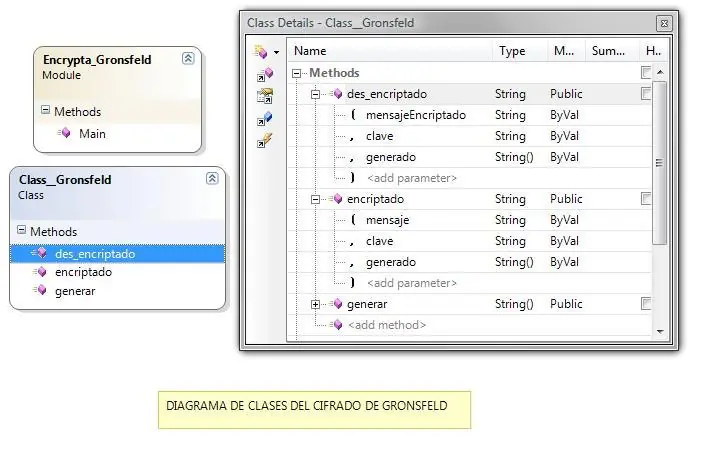Click the Class_Gronsfeld shape title
Screen dimensions: 707x449
click(x=65, y=180)
